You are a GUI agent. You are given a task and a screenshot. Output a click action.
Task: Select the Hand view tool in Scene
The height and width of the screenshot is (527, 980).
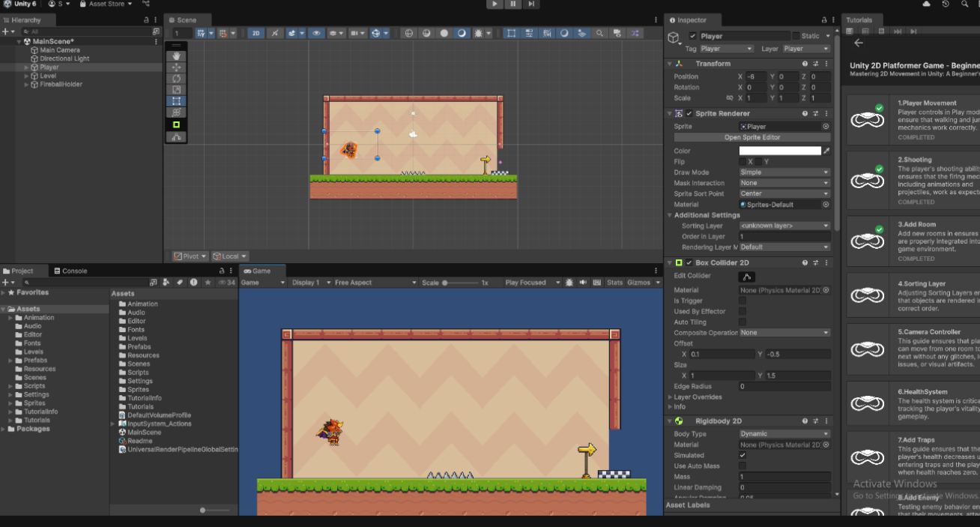pyautogui.click(x=177, y=56)
